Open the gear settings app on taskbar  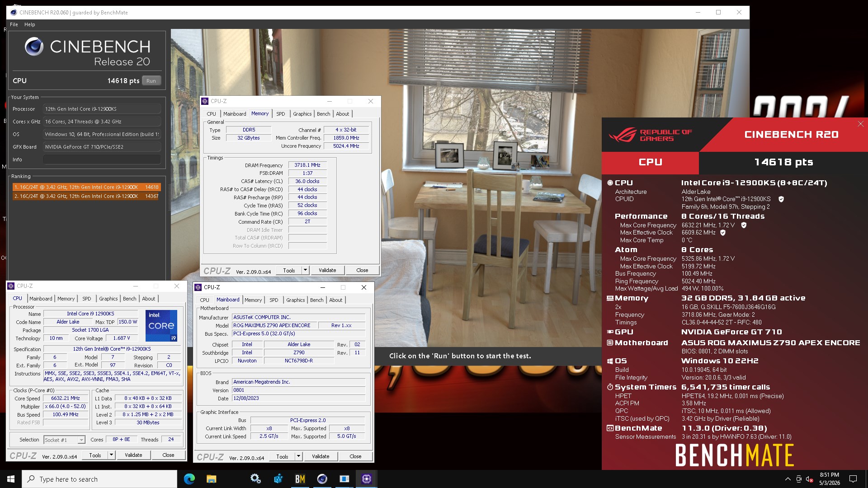255,479
